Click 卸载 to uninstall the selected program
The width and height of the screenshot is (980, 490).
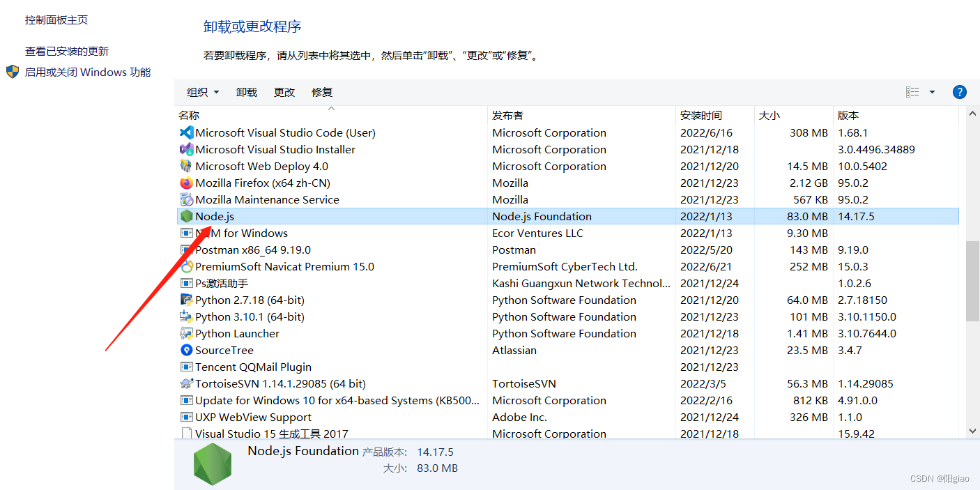click(x=247, y=91)
